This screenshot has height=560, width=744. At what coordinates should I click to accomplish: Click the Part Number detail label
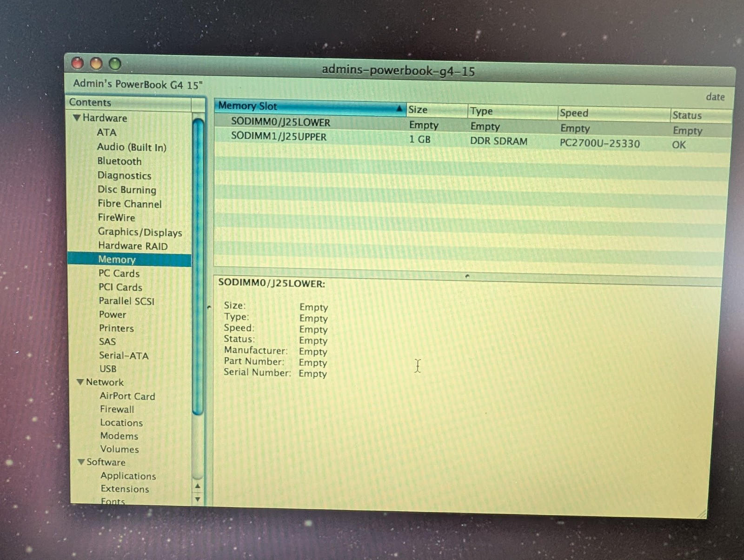[254, 361]
